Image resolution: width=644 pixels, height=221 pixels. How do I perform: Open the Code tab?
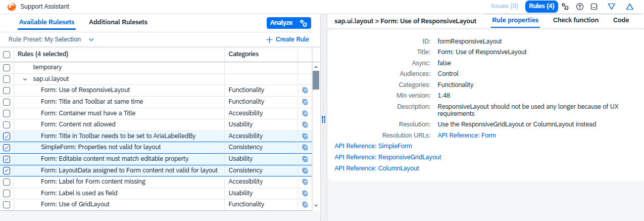pyautogui.click(x=621, y=20)
